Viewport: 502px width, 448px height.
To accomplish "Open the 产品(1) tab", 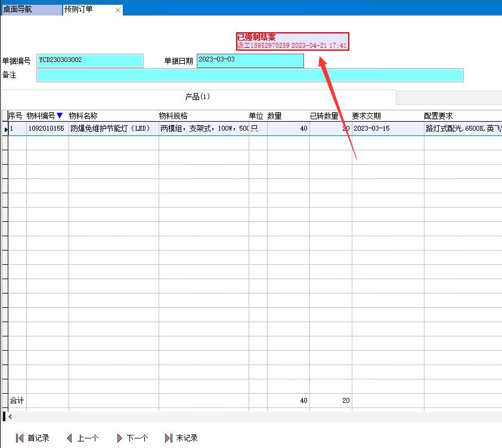I will coord(198,97).
